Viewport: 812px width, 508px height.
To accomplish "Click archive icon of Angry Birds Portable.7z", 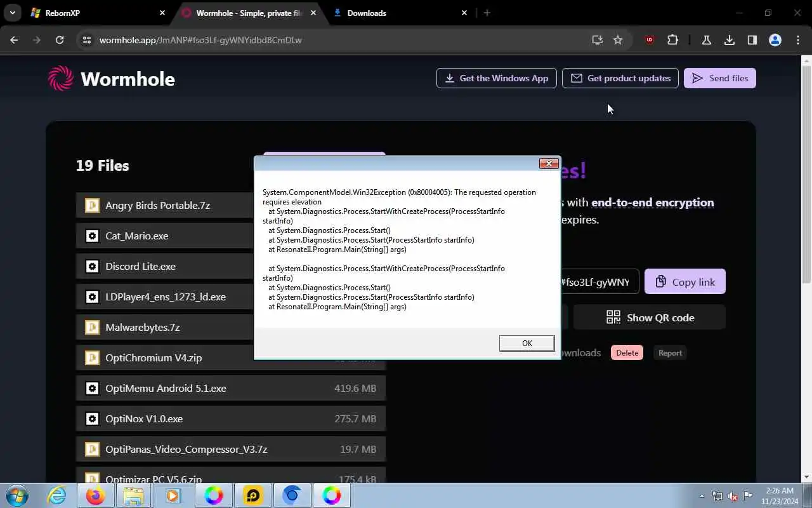I will (x=92, y=205).
